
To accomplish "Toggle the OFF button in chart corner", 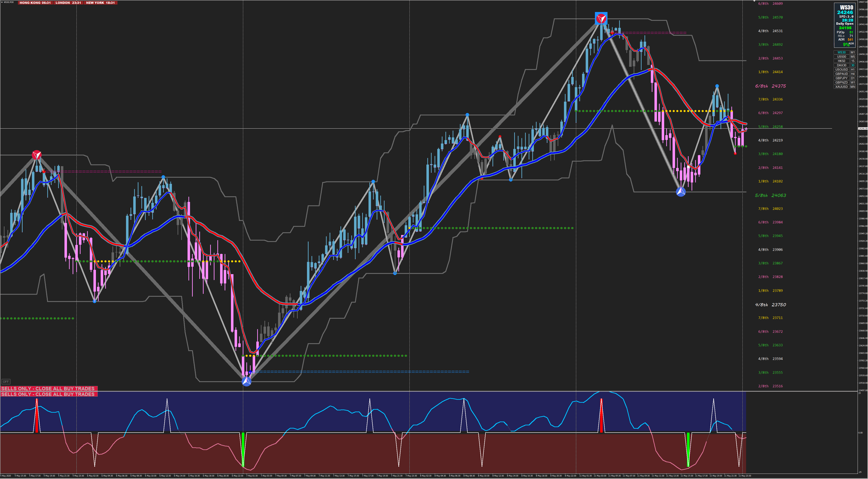I will (x=6, y=382).
